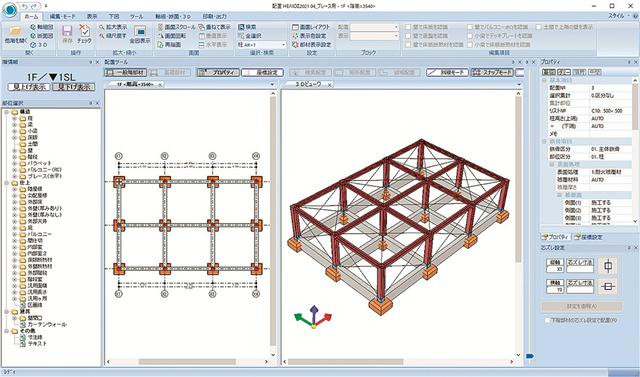The height and width of the screenshot is (377, 640).
Task: Select the 3Dビュー view tab
Action: tap(308, 84)
